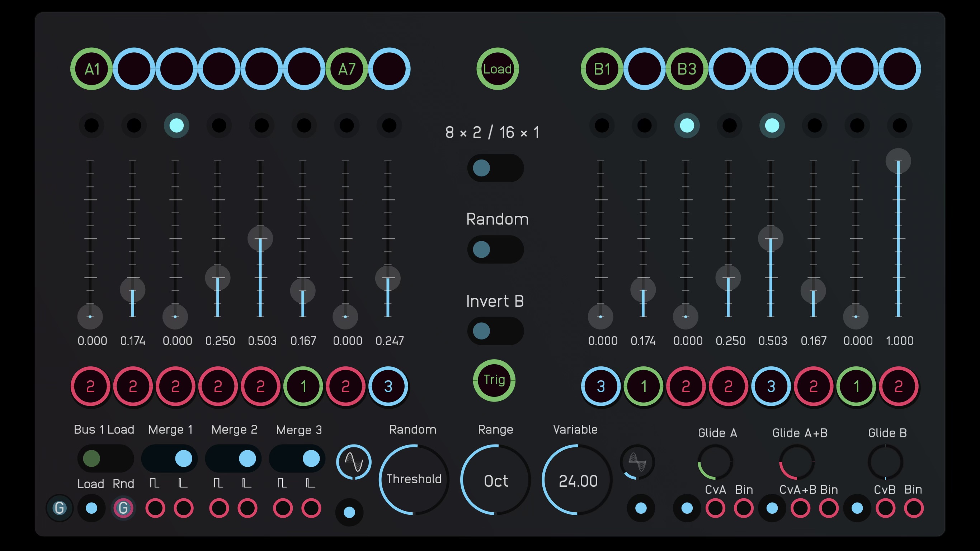This screenshot has width=980, height=551.
Task: Toggle the Bus 1 Load switch
Action: click(105, 459)
